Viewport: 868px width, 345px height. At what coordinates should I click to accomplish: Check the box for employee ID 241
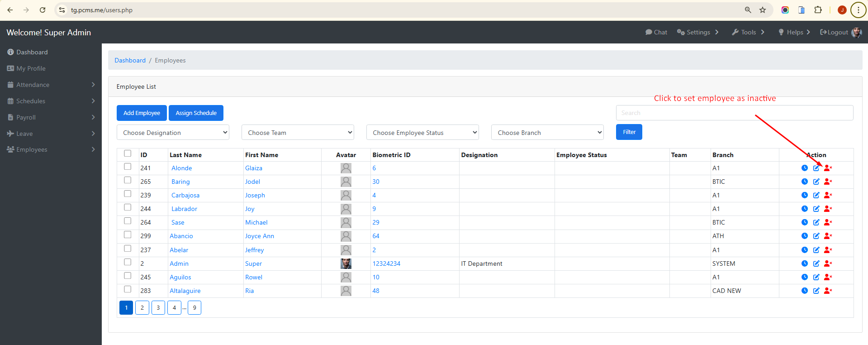point(128,167)
